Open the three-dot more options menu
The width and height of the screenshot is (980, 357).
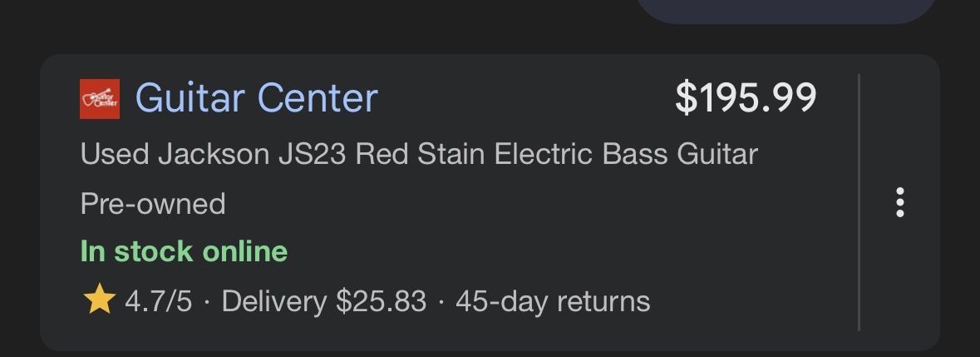pyautogui.click(x=899, y=203)
